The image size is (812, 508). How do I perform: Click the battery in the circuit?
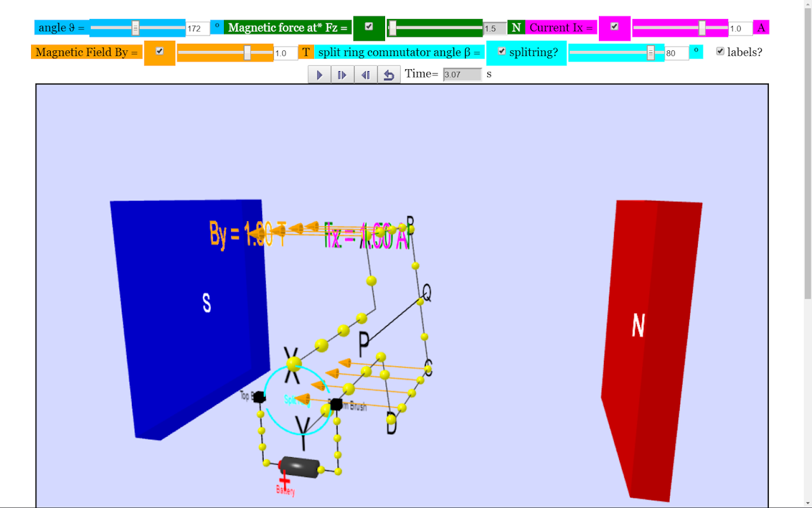[x=301, y=467]
